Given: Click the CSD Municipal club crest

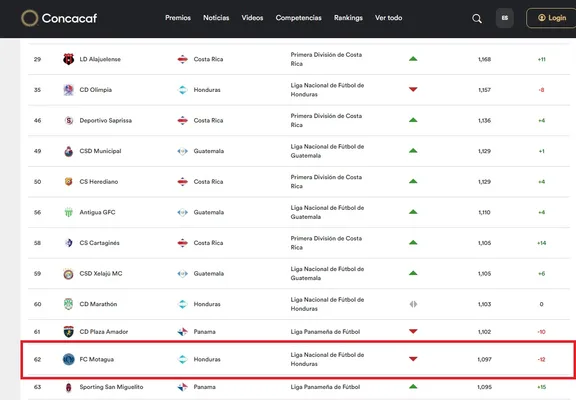Looking at the screenshot, I should (x=68, y=151).
